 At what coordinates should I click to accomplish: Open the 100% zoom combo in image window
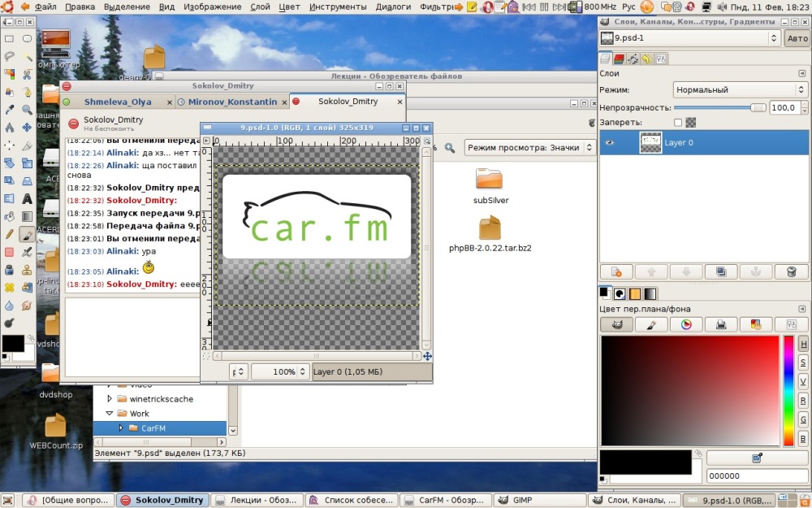click(280, 371)
